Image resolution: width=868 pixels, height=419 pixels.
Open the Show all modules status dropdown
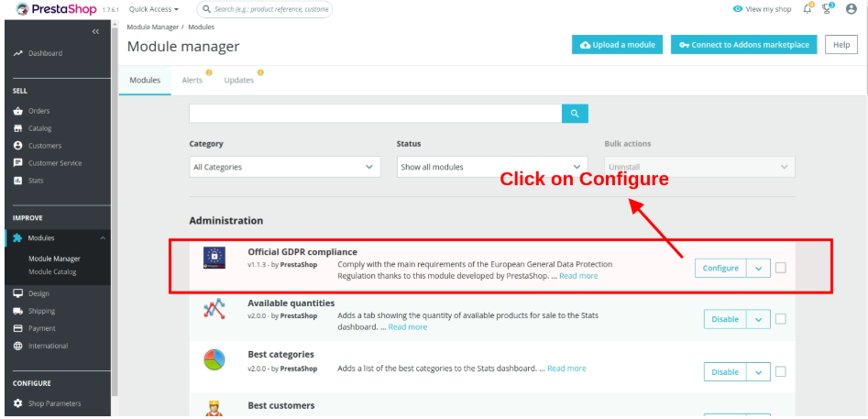click(x=492, y=167)
